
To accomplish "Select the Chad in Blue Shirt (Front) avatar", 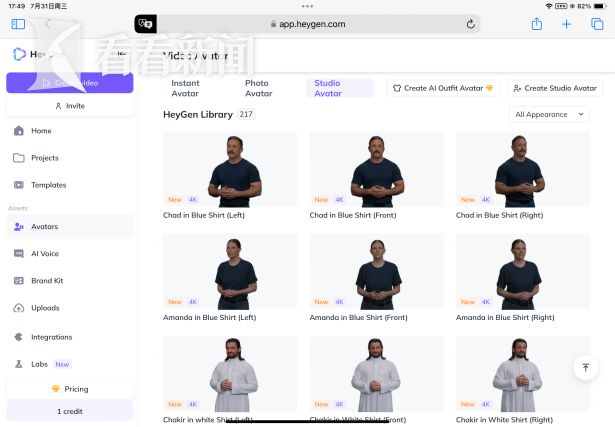I will [x=377, y=169].
